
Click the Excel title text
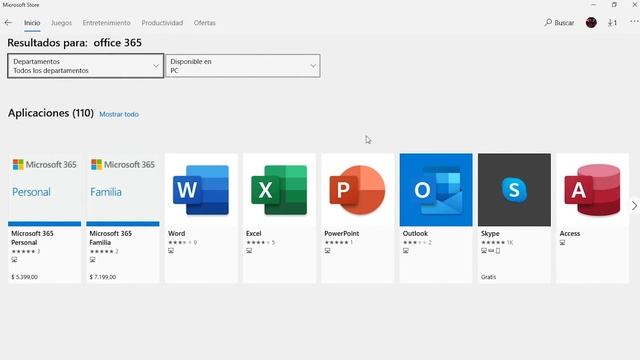[x=253, y=233]
